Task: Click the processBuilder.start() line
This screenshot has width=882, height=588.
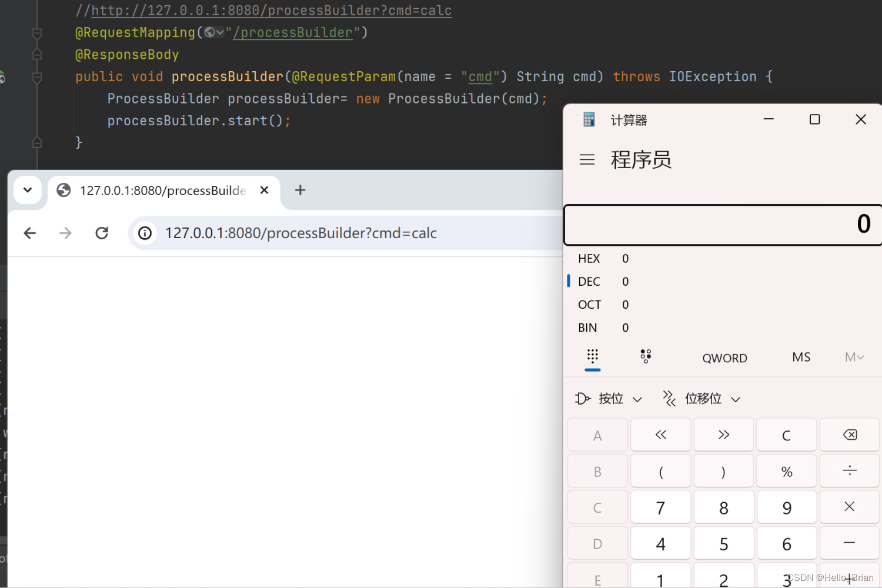Action: [x=199, y=121]
